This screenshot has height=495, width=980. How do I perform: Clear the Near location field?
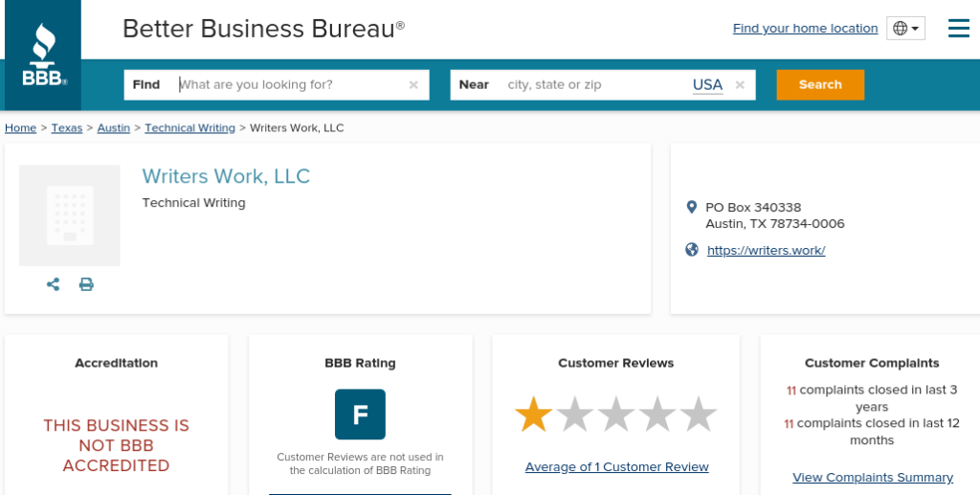pyautogui.click(x=740, y=85)
